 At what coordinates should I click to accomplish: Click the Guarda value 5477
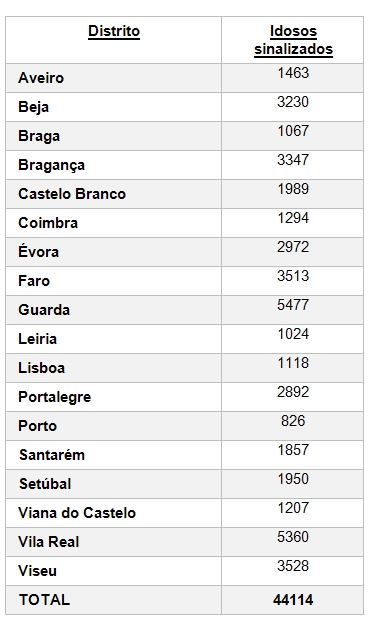point(293,305)
